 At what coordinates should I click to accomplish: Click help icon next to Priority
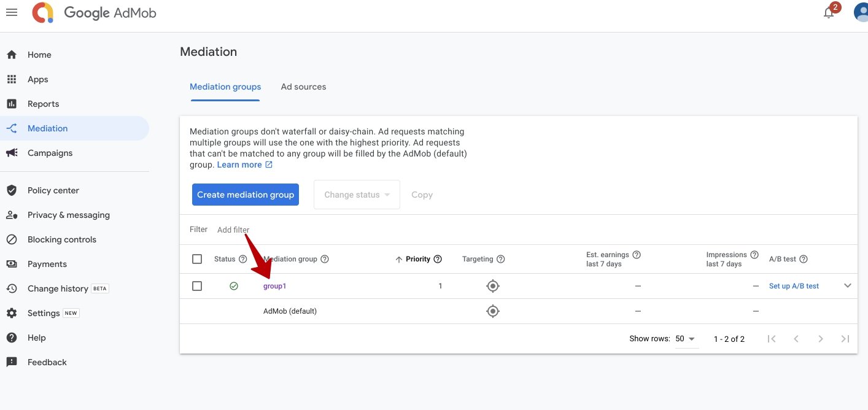coord(438,259)
